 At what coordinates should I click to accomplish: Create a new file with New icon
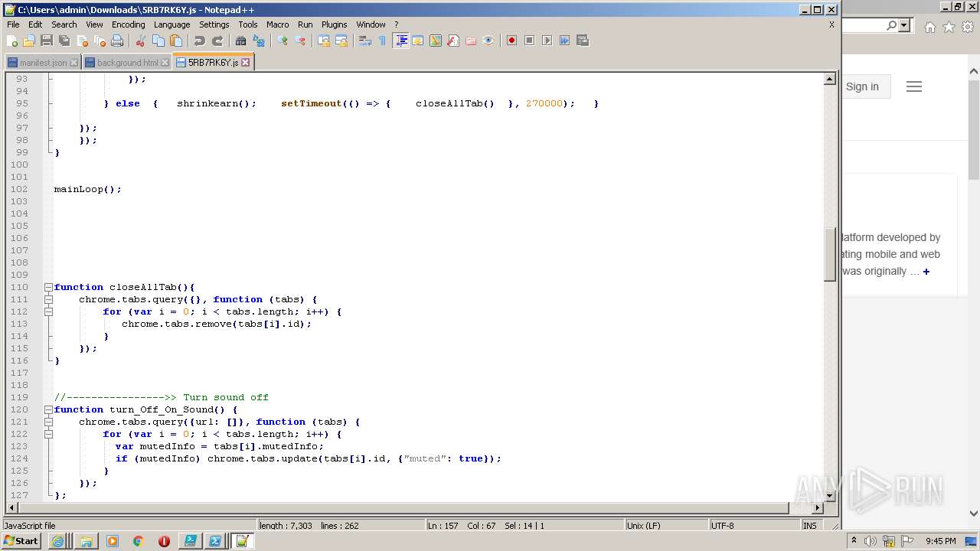(x=12, y=41)
